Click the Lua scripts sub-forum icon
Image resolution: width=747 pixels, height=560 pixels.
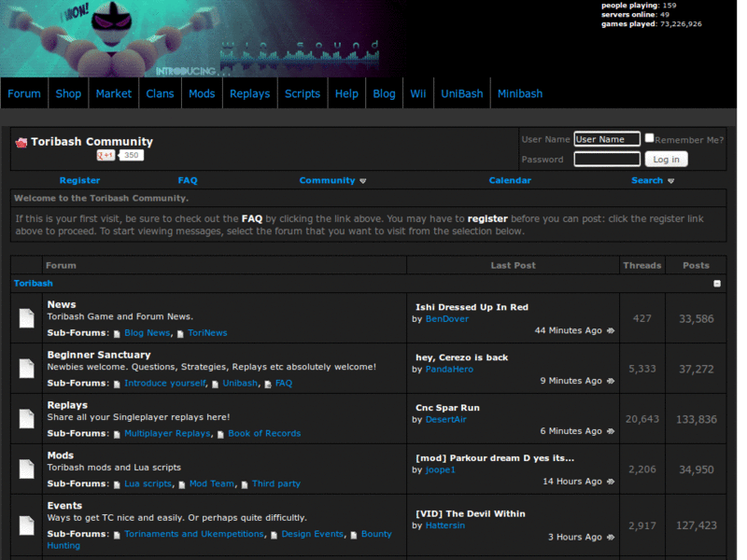pyautogui.click(x=118, y=484)
